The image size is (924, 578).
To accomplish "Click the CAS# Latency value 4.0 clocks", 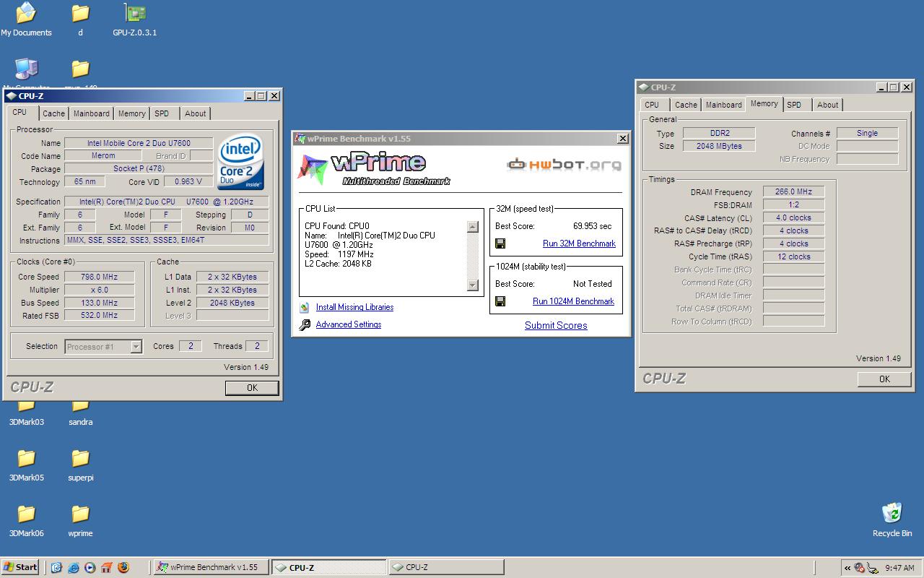I will tap(793, 218).
